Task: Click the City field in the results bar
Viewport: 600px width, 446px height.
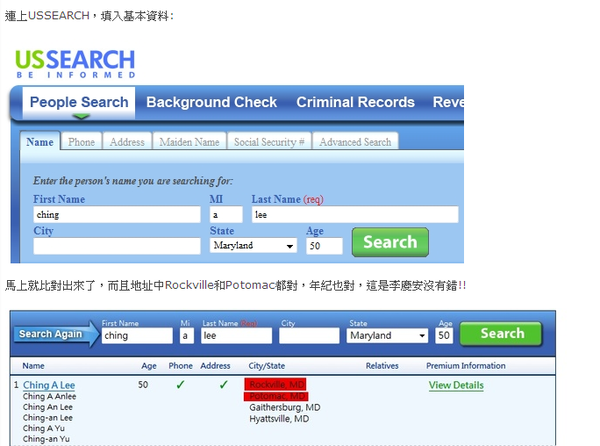Action: (x=309, y=335)
